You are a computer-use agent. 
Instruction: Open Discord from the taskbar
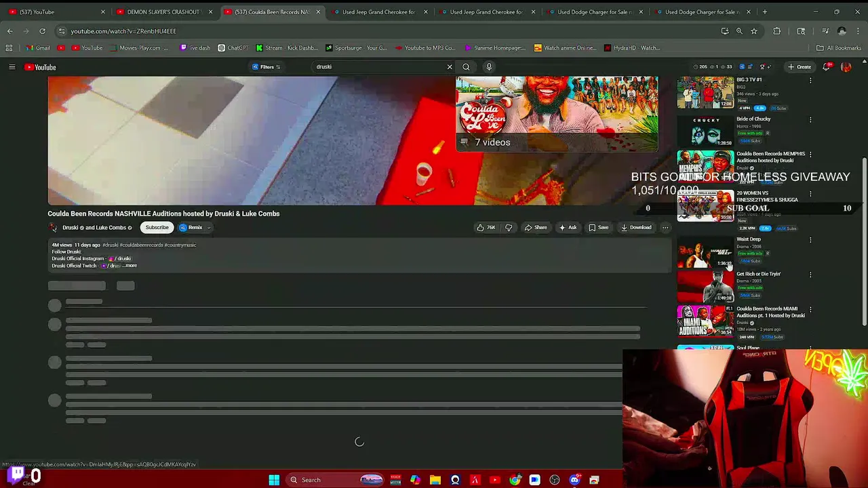(574, 480)
